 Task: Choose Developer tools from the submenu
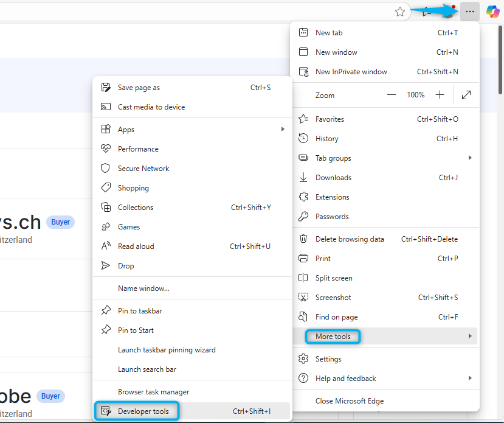click(x=193, y=411)
